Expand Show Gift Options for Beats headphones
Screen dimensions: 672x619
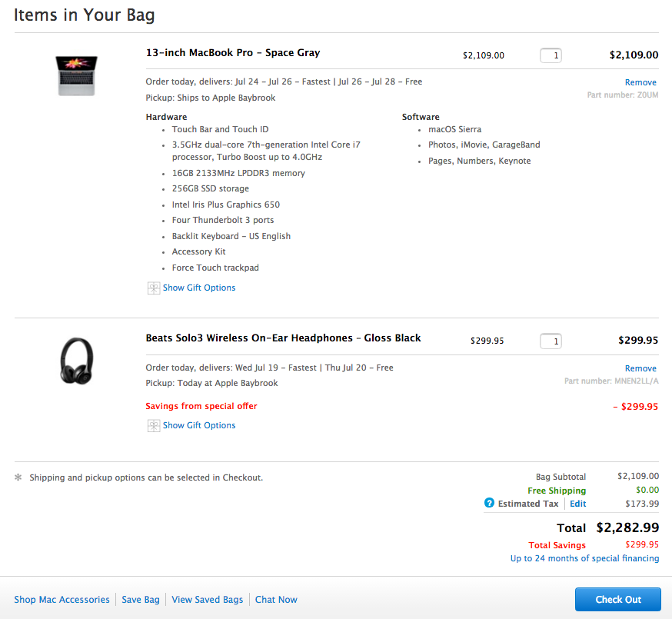coord(199,425)
